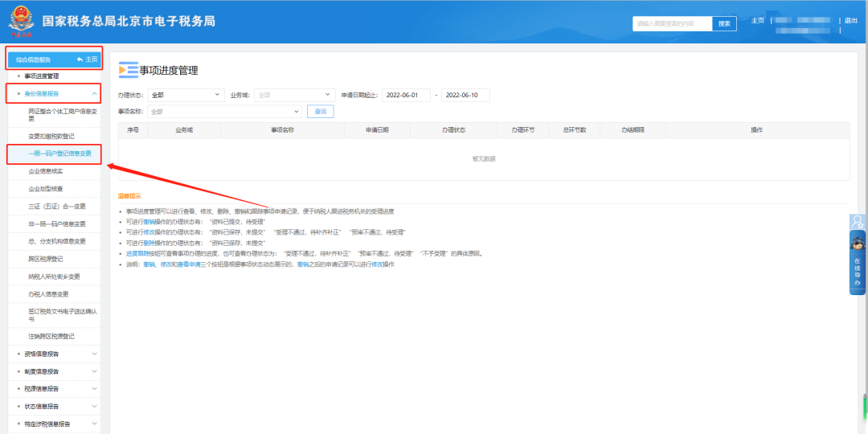The image size is (868, 434).
Task: Click the header search input box
Action: [672, 23]
